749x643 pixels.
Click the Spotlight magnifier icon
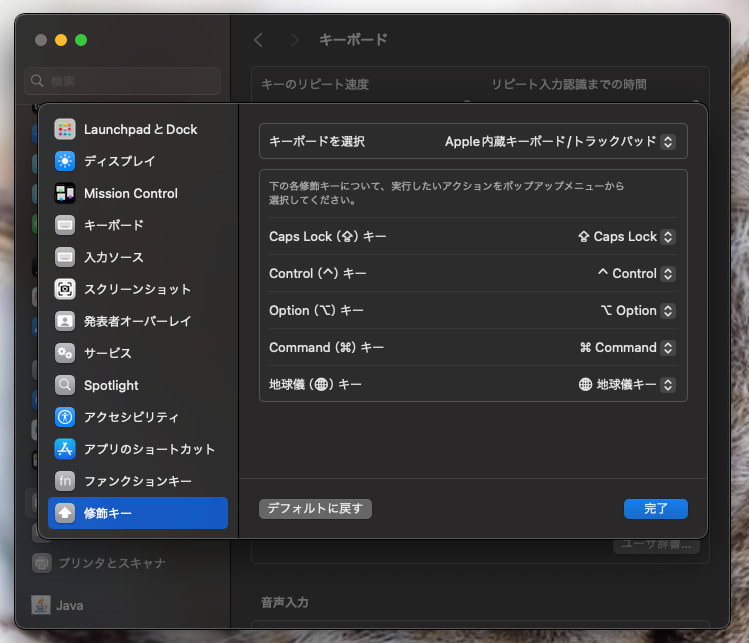tap(65, 386)
